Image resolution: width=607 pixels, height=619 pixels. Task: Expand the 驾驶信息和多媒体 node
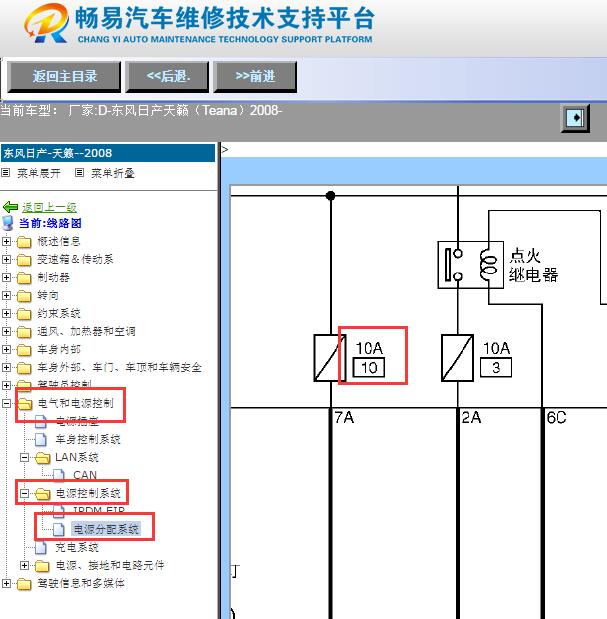(x=6, y=583)
